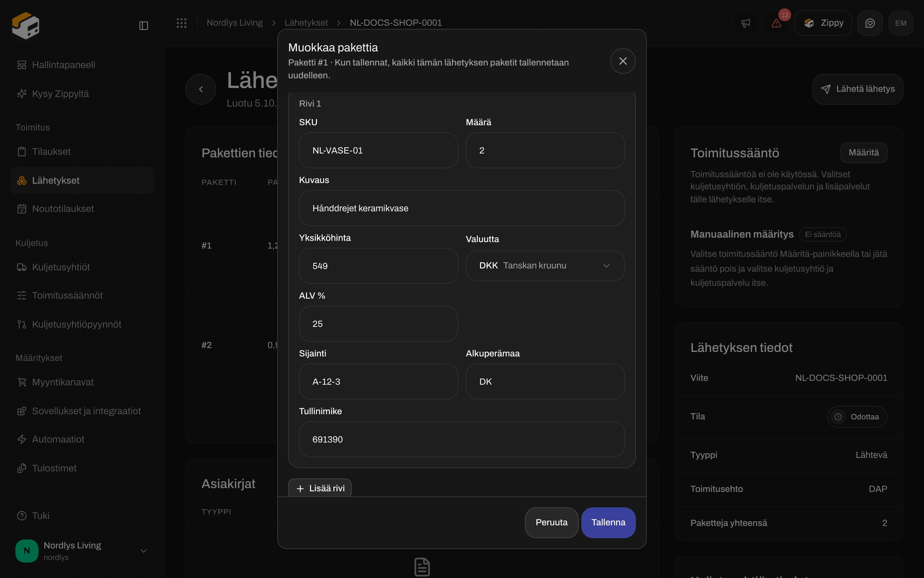This screenshot has height=578, width=924.
Task: Add a new line with Lisää rivi
Action: point(320,488)
